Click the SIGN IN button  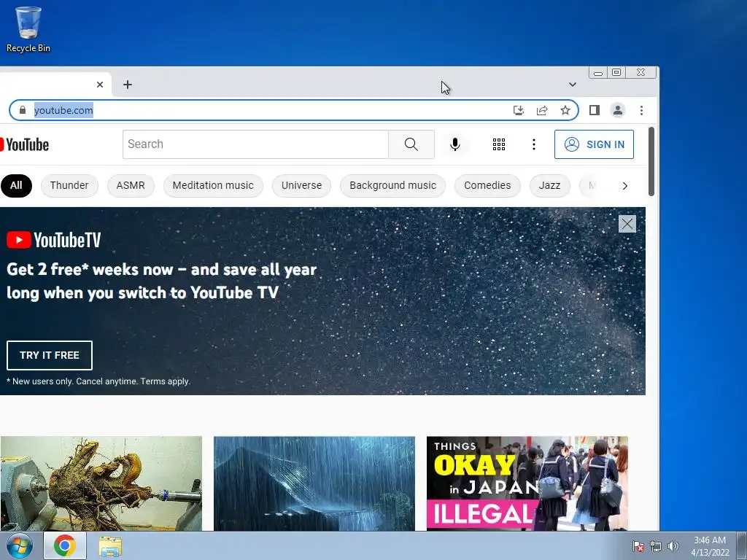(594, 144)
